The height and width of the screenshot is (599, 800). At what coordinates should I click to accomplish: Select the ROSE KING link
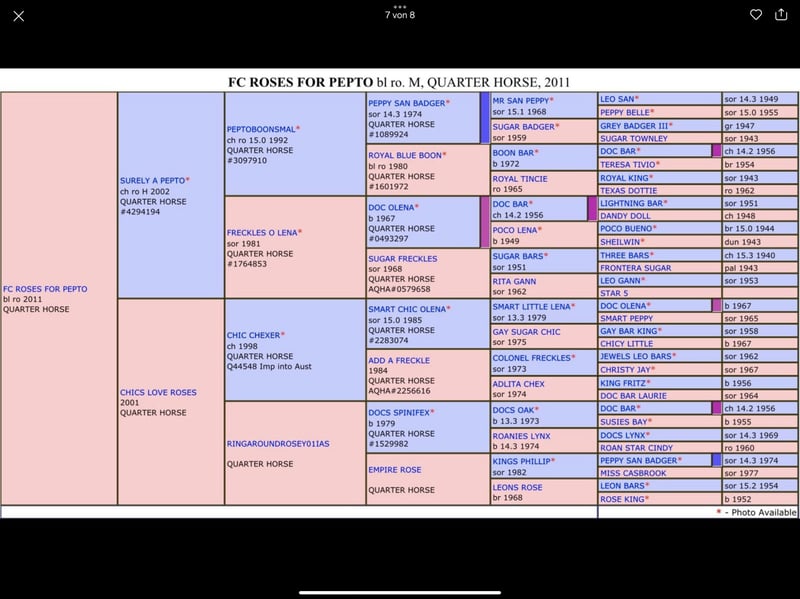(622, 499)
